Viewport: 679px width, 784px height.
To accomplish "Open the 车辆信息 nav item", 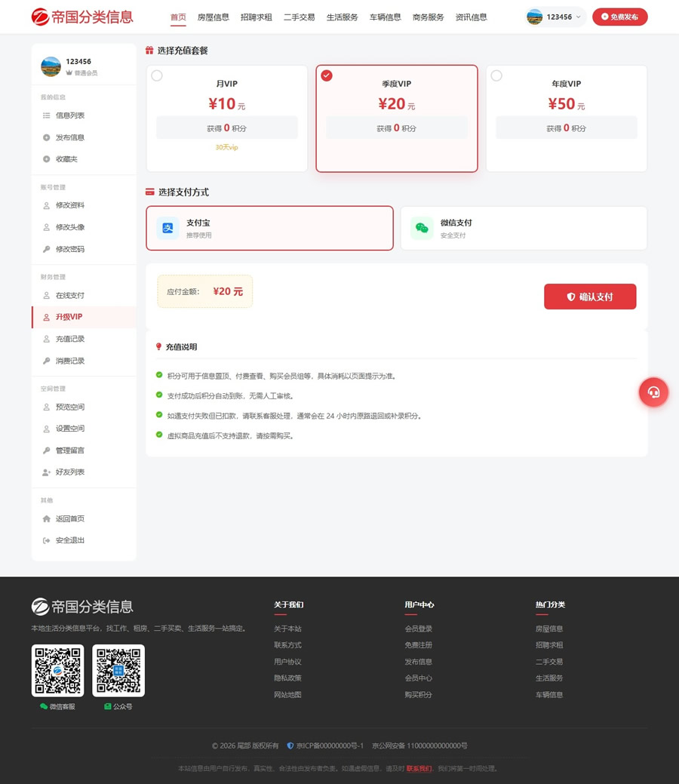I will [x=385, y=17].
